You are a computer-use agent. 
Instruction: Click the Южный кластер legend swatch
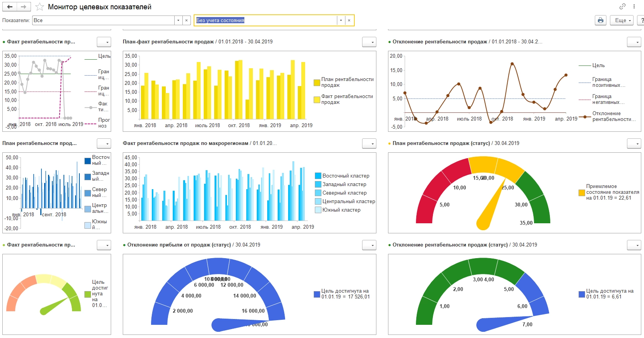pos(318,210)
